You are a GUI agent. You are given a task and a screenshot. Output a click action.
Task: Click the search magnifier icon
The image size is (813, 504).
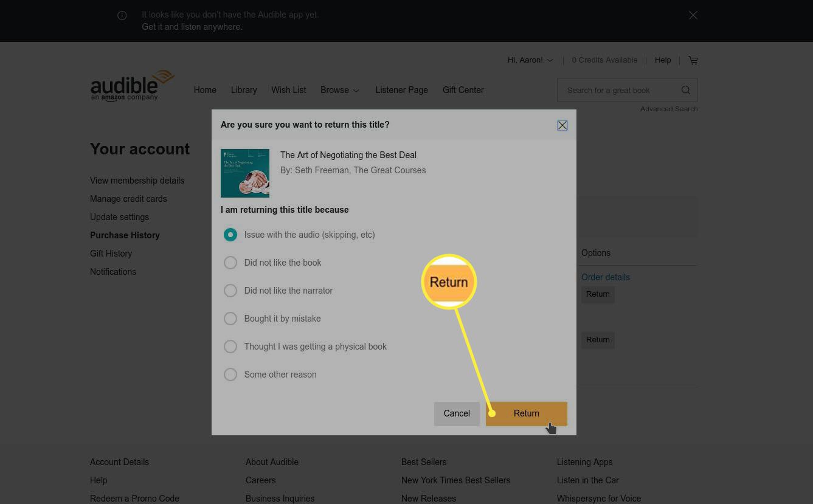(x=686, y=90)
